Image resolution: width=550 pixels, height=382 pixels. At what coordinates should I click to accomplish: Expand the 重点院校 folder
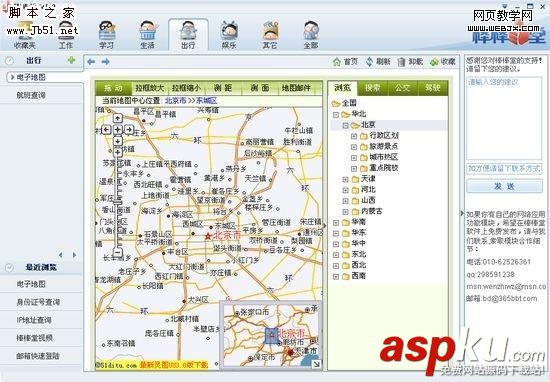(x=354, y=169)
